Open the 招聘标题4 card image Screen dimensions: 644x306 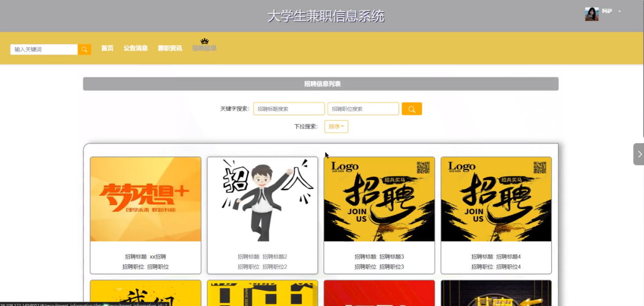[x=496, y=199]
